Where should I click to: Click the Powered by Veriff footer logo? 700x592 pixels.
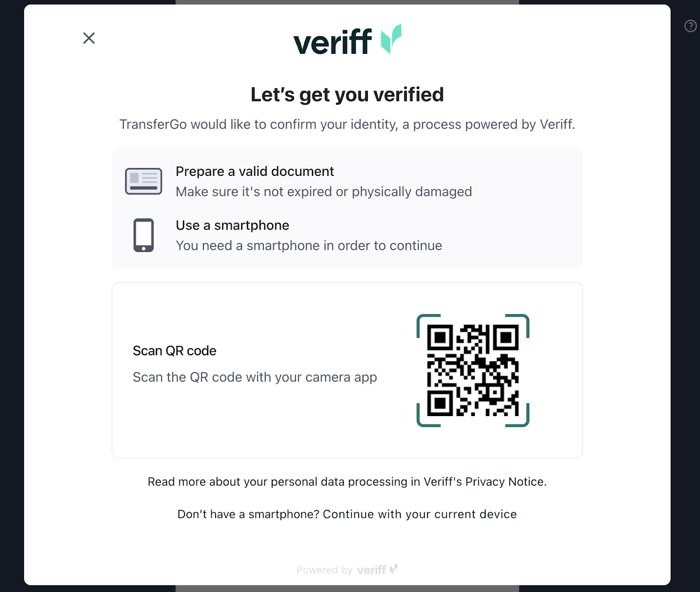347,570
